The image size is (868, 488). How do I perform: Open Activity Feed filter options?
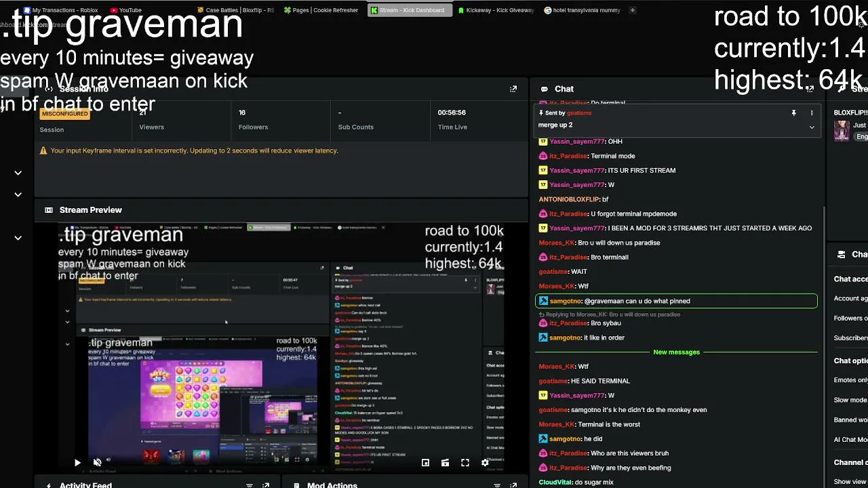[x=250, y=485]
